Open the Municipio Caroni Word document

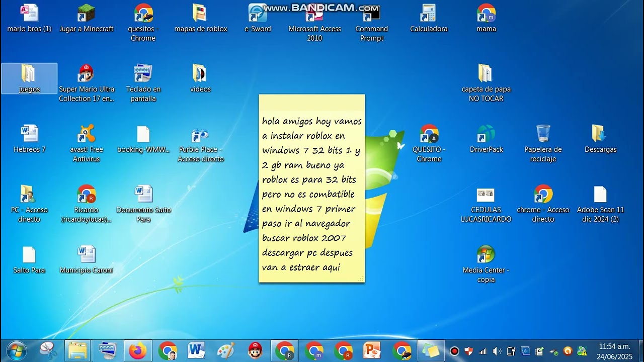[87, 259]
